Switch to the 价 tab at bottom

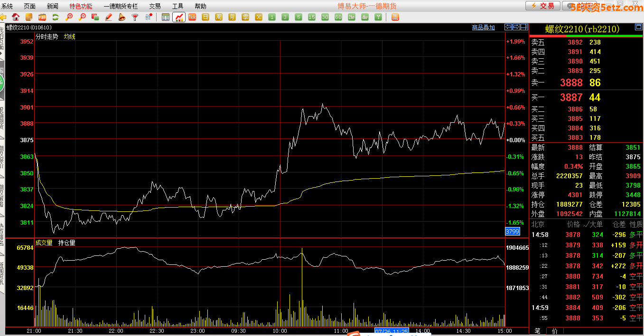point(555,331)
